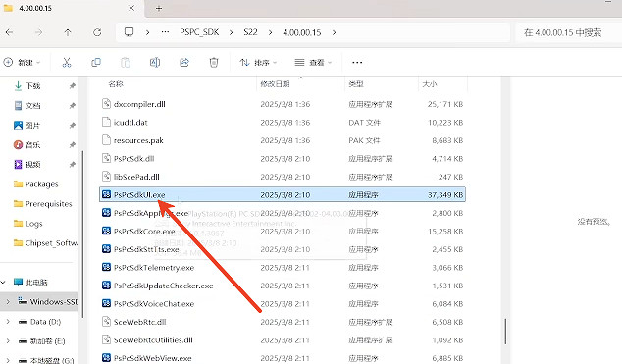This screenshot has height=364, width=622.
Task: Click PsPcSdkCore.exe application icon
Action: 106,231
